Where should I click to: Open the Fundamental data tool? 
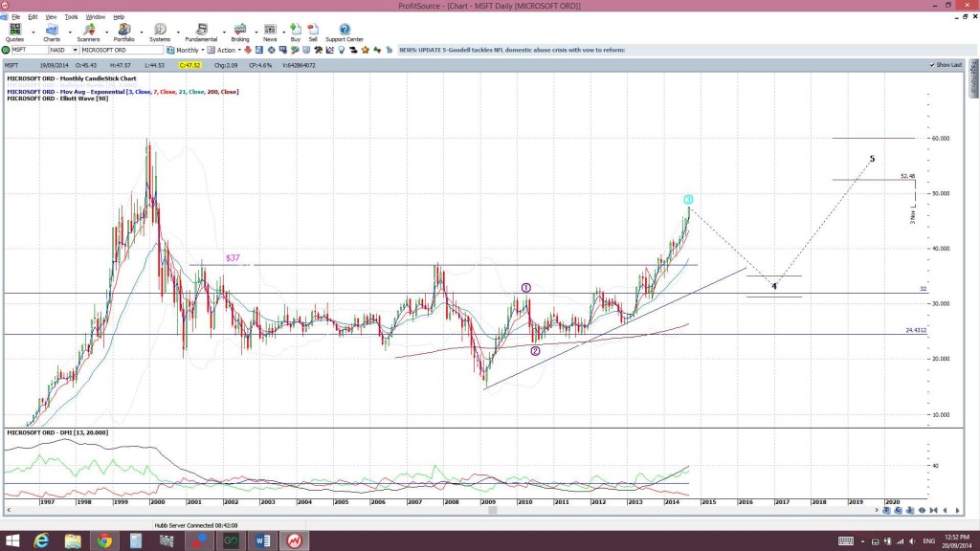(201, 33)
